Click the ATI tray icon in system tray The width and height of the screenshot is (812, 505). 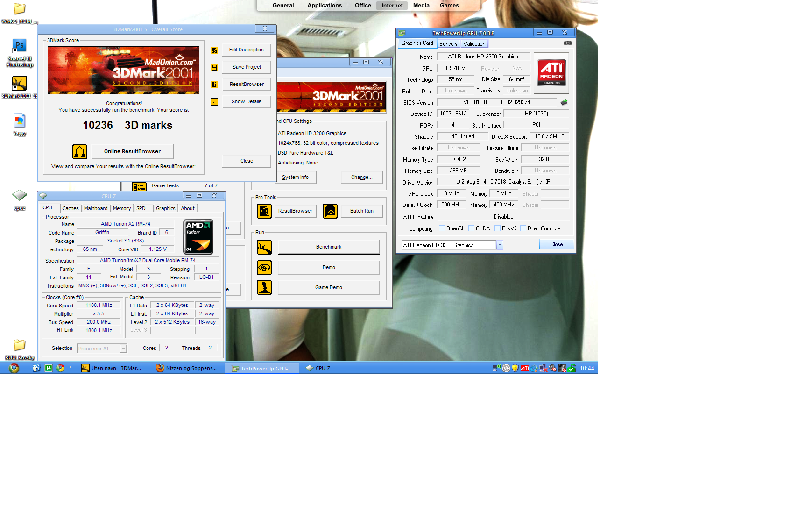(525, 368)
